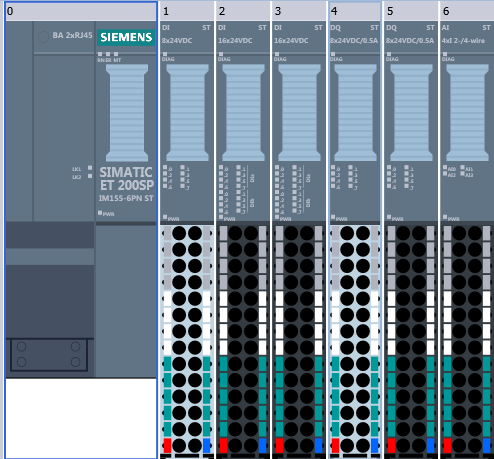Select highlighted slot 4 header
Image resolution: width=494 pixels, height=459 pixels.
[355, 11]
